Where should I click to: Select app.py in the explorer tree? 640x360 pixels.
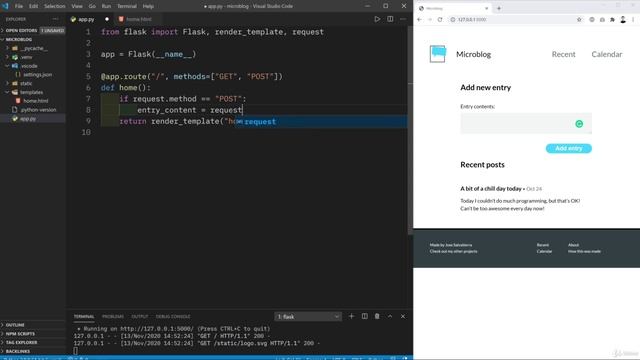28,119
